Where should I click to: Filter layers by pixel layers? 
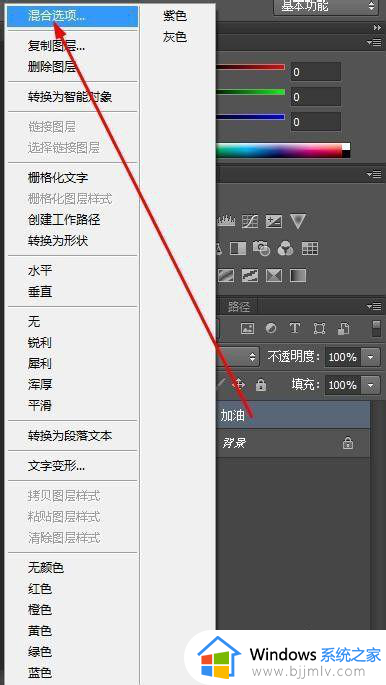(248, 329)
